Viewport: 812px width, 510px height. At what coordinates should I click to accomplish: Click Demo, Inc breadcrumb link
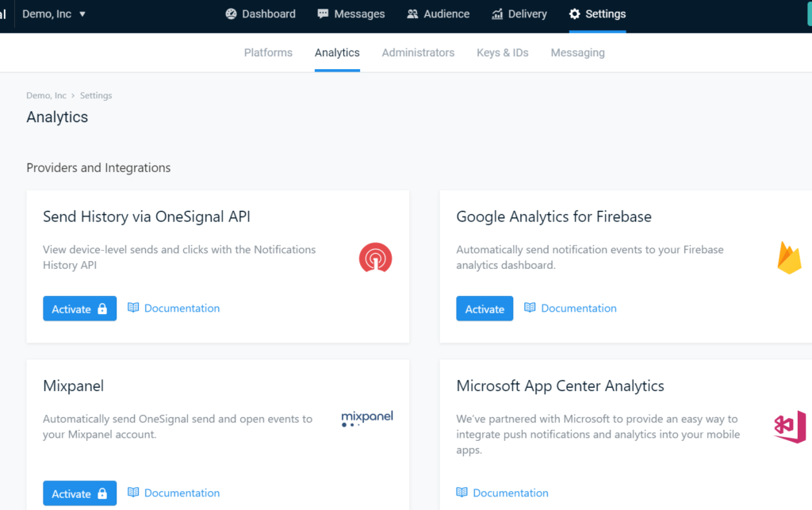(46, 95)
